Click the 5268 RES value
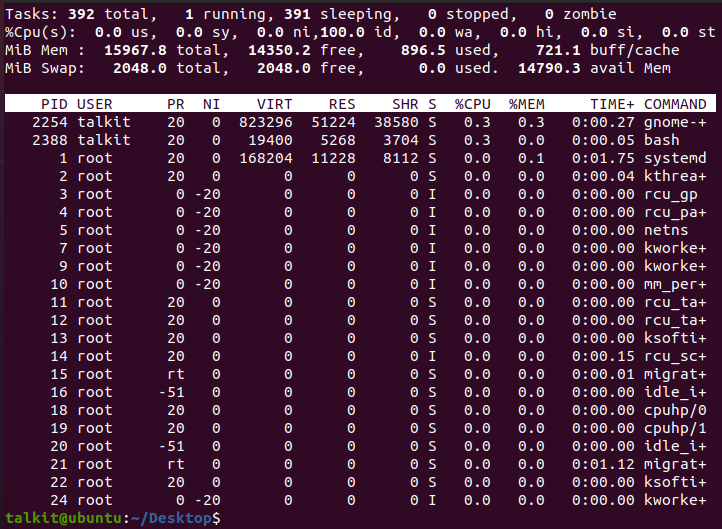Image resolution: width=722 pixels, height=529 pixels. (338, 140)
